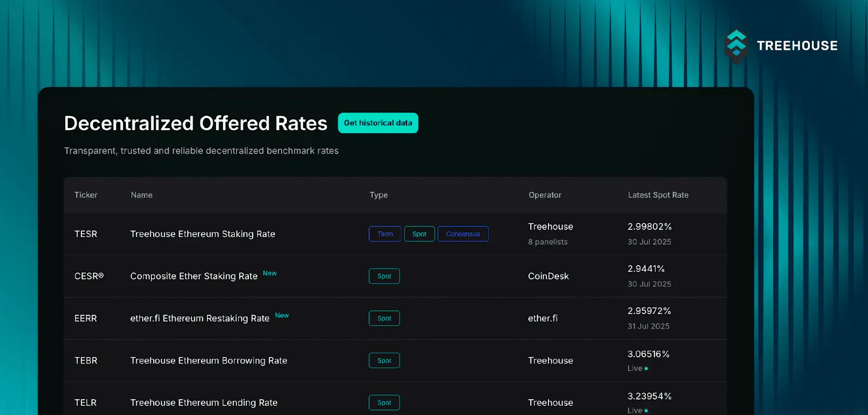The image size is (868, 415).
Task: Click the TEBR ticker cell
Action: click(86, 361)
